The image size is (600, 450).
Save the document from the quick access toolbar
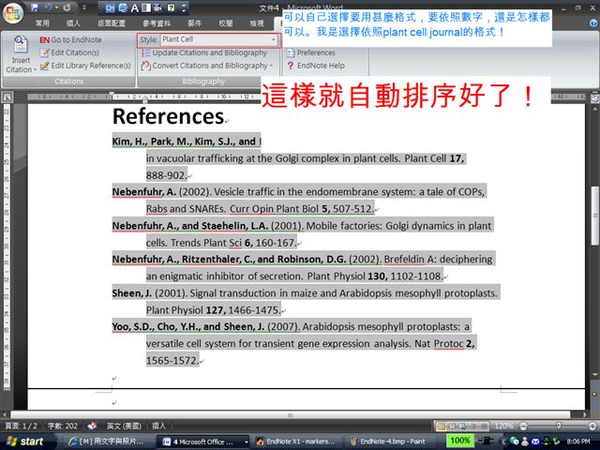[35, 7]
